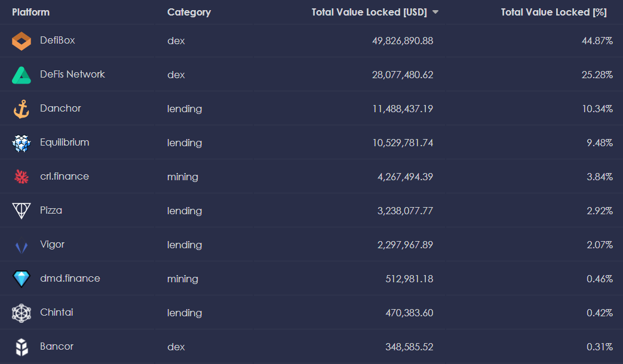Select the value 11,488,437.19

[403, 109]
